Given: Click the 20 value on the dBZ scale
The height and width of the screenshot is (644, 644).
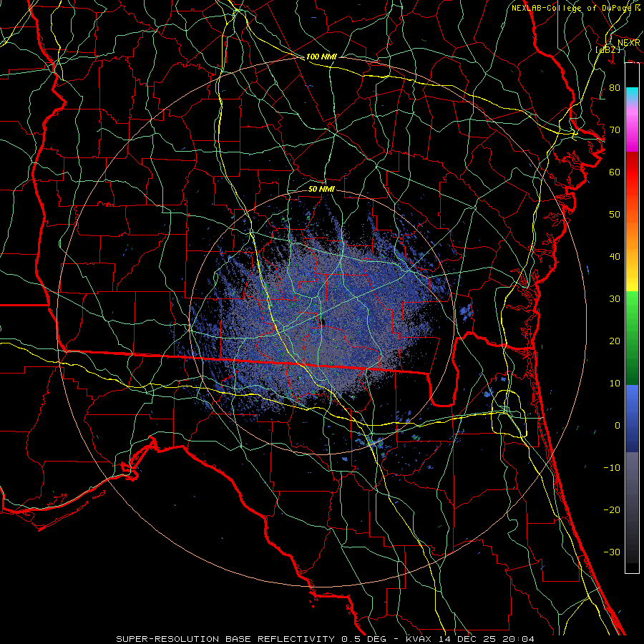Looking at the screenshot, I should pyautogui.click(x=615, y=341).
